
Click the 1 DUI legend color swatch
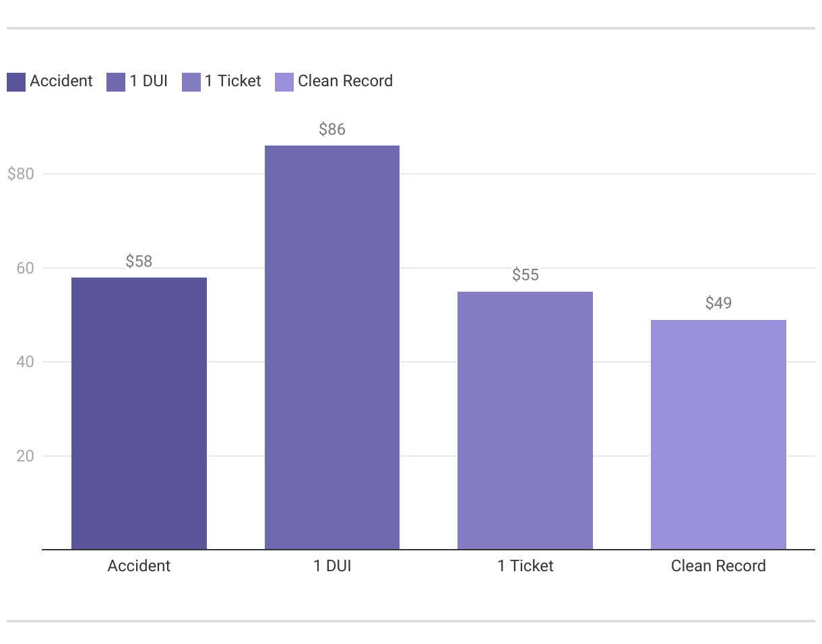(x=116, y=82)
